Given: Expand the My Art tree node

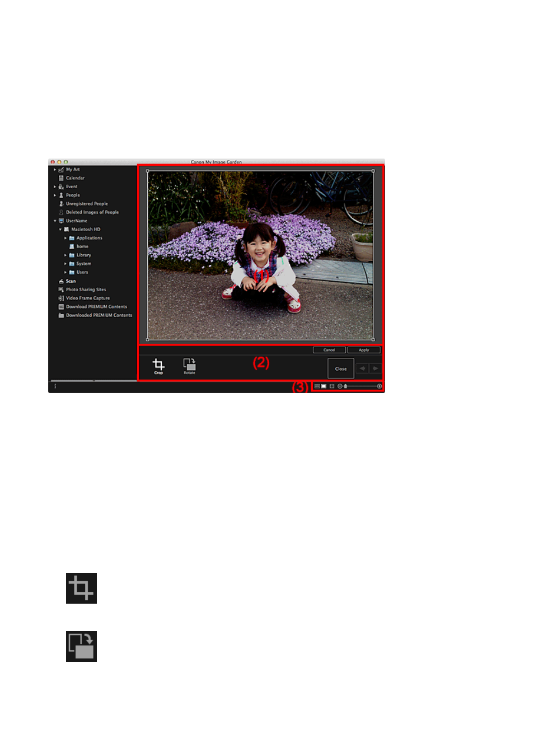Looking at the screenshot, I should pyautogui.click(x=55, y=169).
